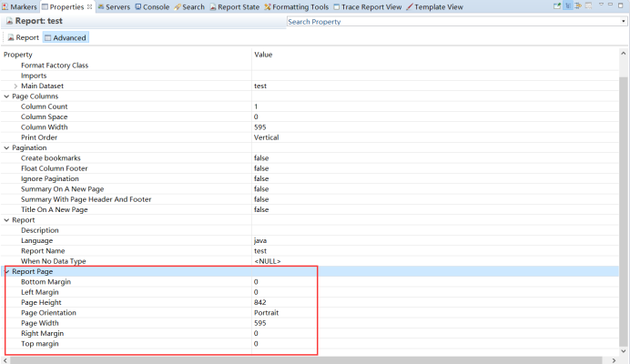Screen dimensions: 630x364
Task: Minimize the Properties view panel
Action: pos(610,5)
